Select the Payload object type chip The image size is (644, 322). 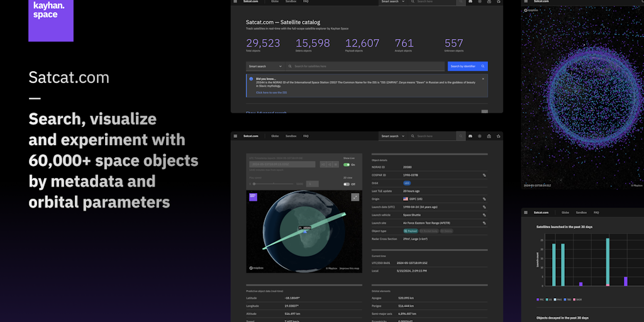tap(410, 231)
